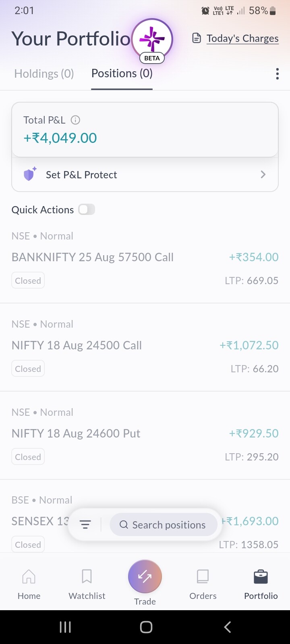Open the filter and sort icon
Screen dimensions: 290x644
point(85,524)
